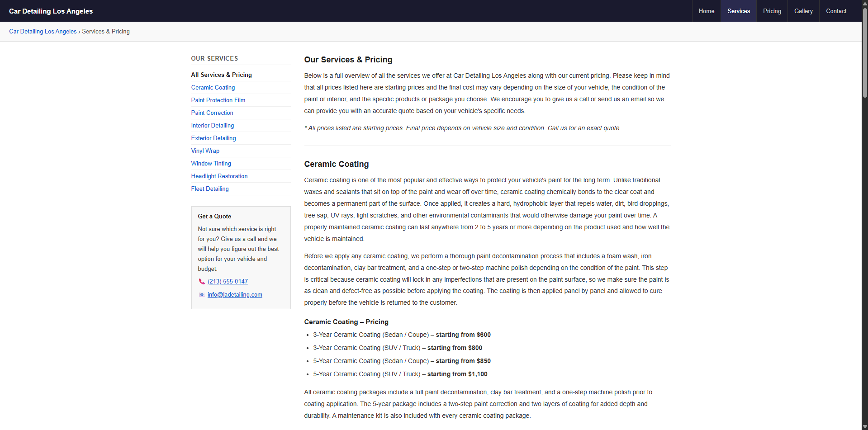868x430 pixels.
Task: Click the phone icon in Get a Quote
Action: point(202,282)
